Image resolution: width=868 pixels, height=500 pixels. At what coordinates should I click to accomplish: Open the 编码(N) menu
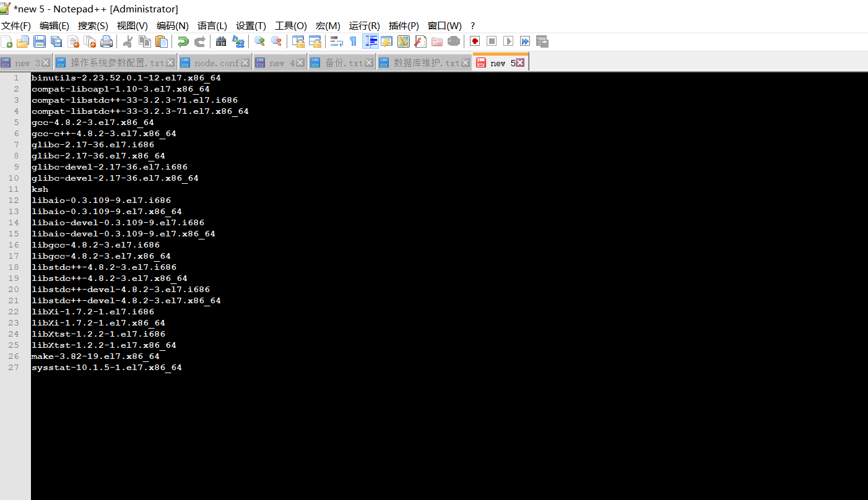[x=173, y=26]
